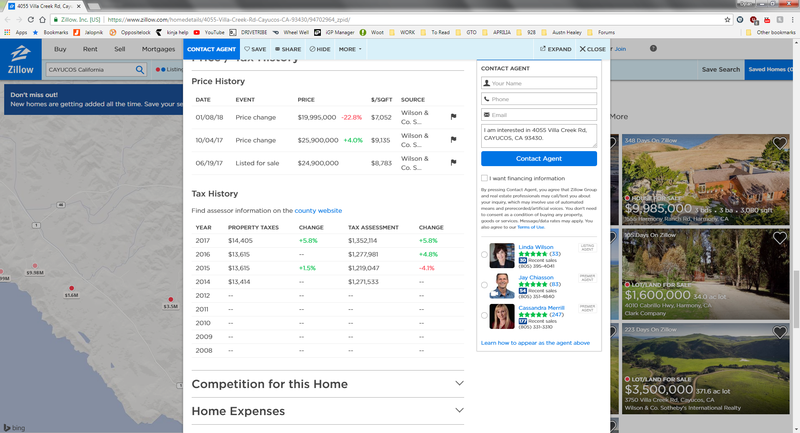Click Linda Wilson's agent photo
The image size is (800, 433).
point(502,256)
